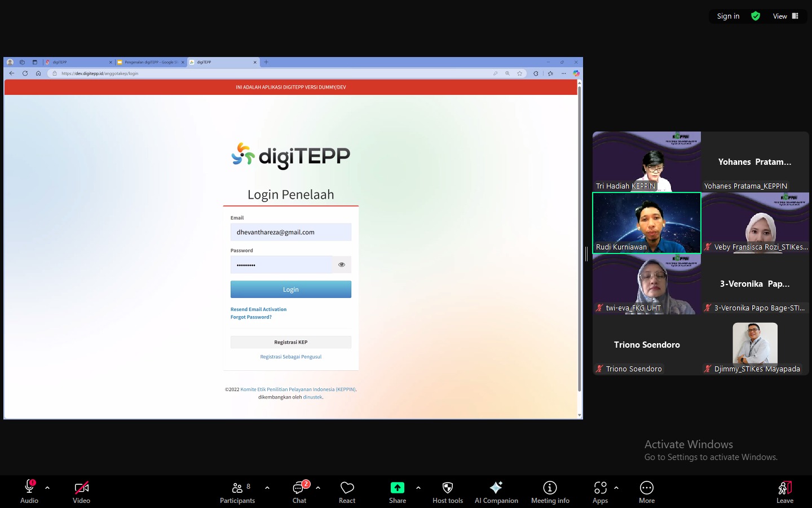
Task: Click the Leave meeting button
Action: click(x=784, y=492)
